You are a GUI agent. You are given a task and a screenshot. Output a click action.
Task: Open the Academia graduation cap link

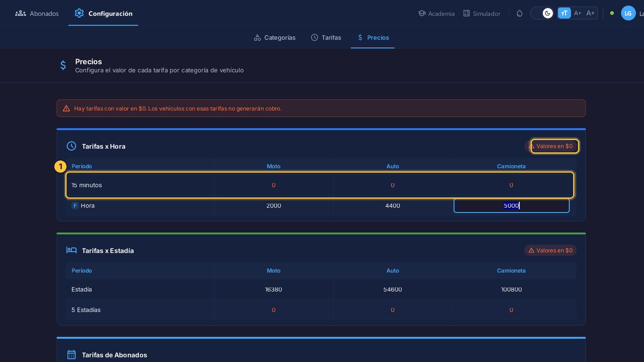pos(436,13)
